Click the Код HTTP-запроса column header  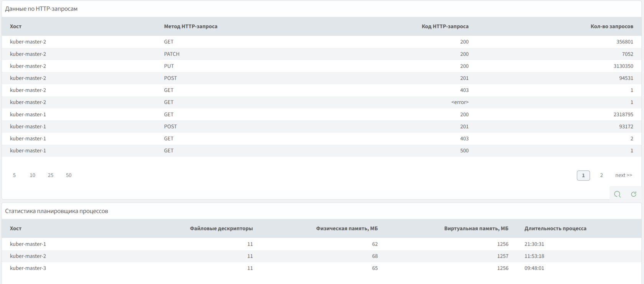pyautogui.click(x=445, y=26)
